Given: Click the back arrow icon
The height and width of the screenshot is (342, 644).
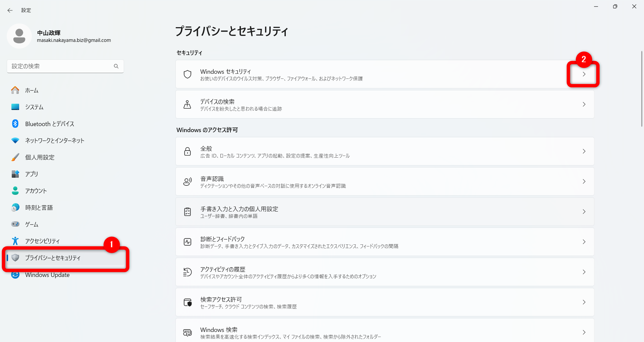Looking at the screenshot, I should click(x=10, y=10).
